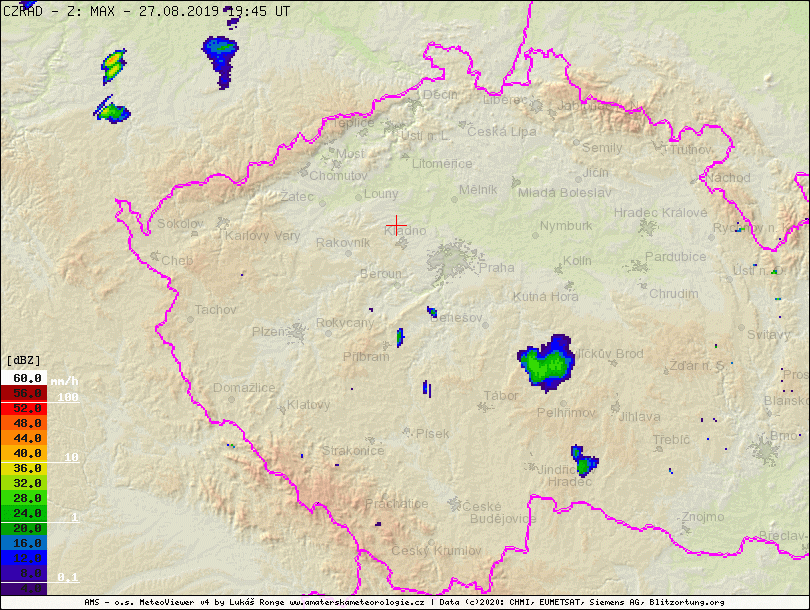The image size is (810, 610).
Task: Select the Hradec Králové label
Action: (660, 213)
